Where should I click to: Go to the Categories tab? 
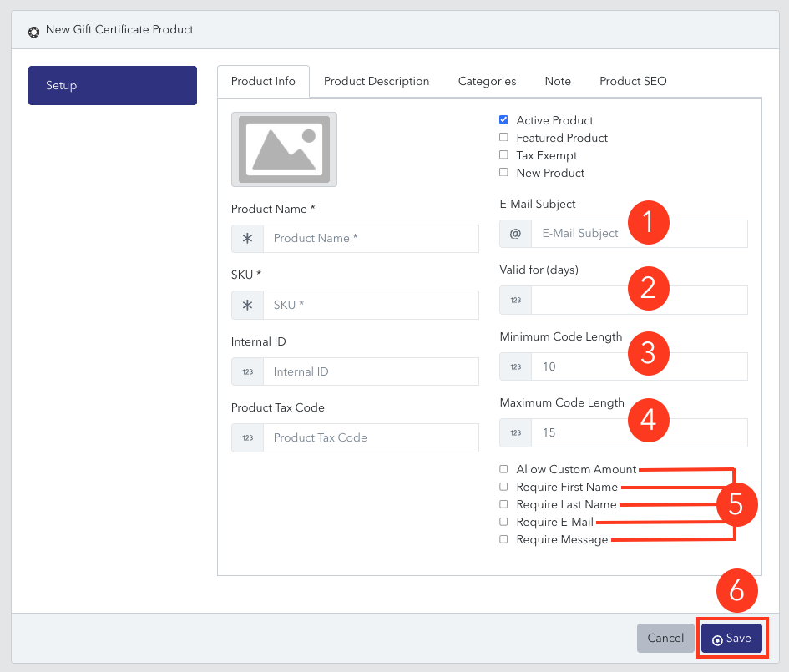pos(487,82)
